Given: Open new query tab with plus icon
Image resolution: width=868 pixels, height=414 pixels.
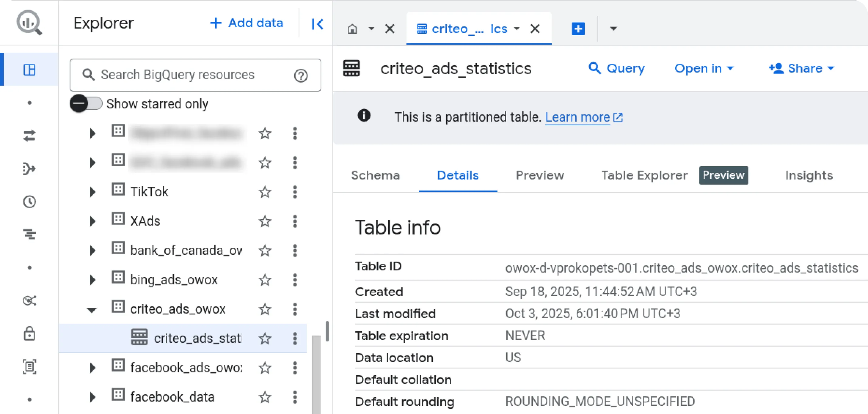Looking at the screenshot, I should pos(578,29).
